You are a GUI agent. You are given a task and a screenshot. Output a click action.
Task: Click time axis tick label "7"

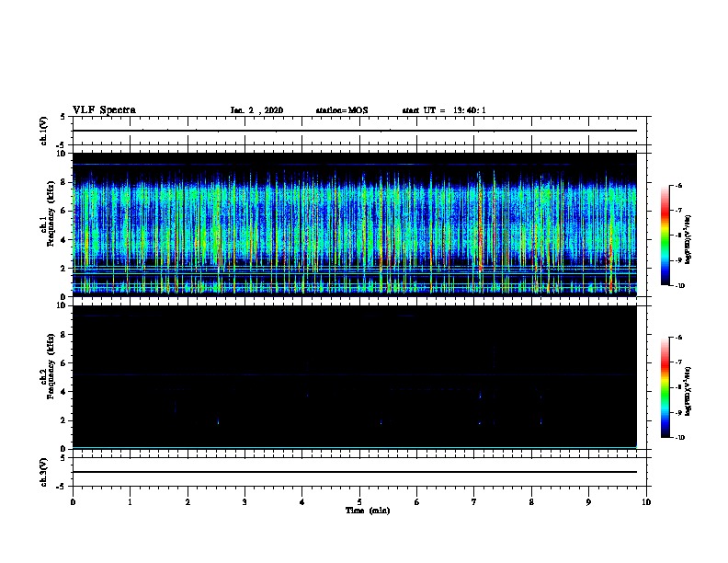[x=474, y=502]
